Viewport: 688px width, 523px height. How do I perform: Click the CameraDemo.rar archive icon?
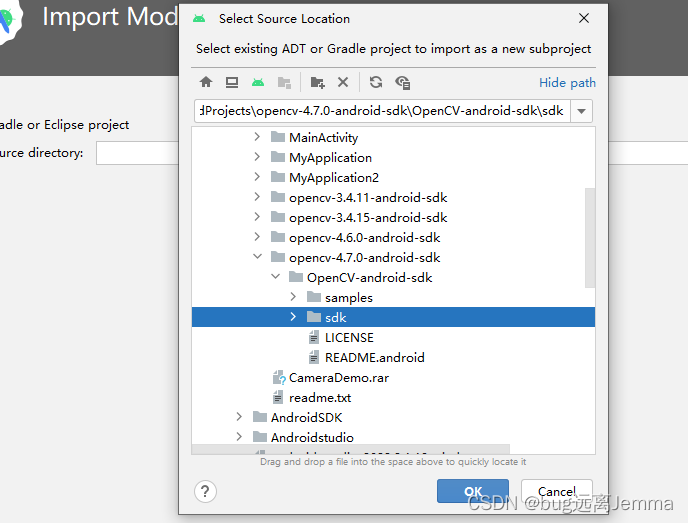coord(279,377)
